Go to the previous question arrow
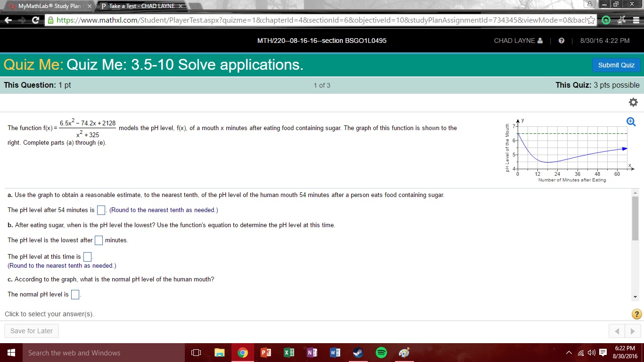This screenshot has width=644, height=362. (x=617, y=331)
